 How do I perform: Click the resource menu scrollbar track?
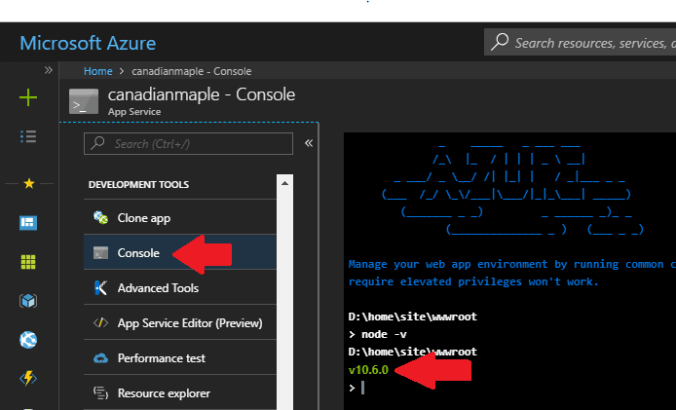pyautogui.click(x=285, y=297)
